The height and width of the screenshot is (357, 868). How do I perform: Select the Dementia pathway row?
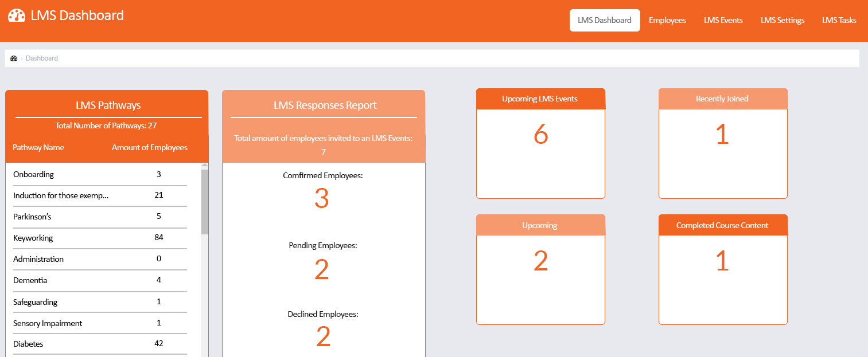100,280
